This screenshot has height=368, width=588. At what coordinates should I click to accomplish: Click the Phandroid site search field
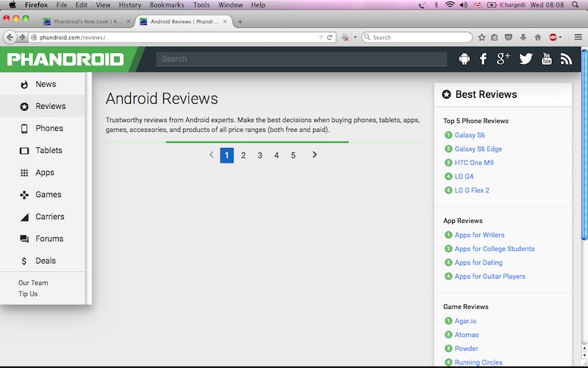[301, 59]
